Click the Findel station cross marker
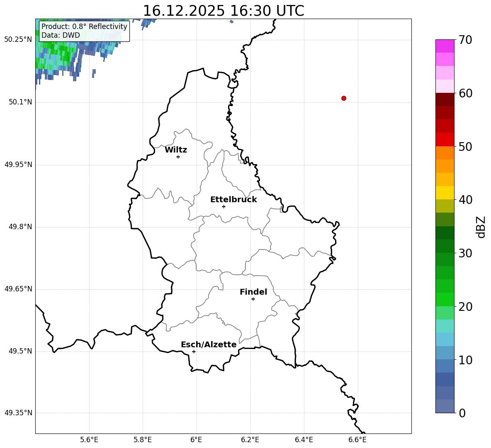 [253, 299]
